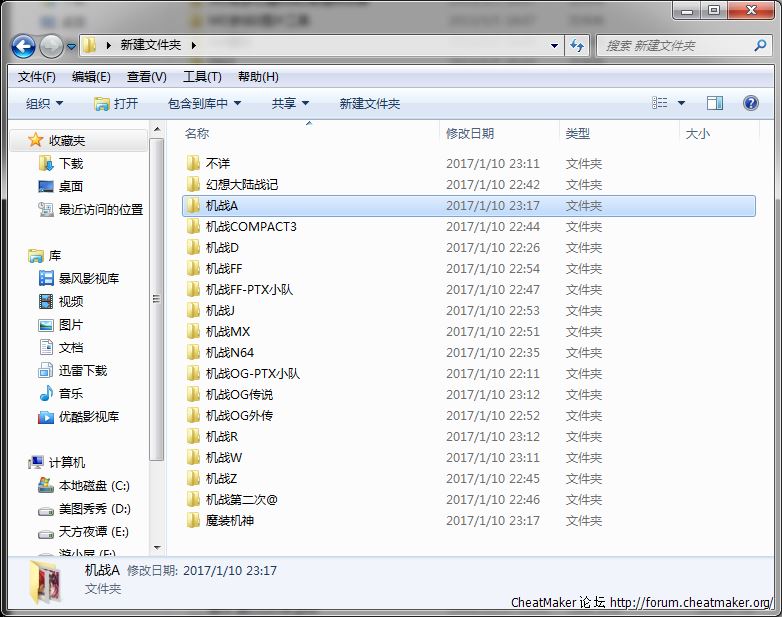The image size is (782, 617).
Task: Select 本地磁盘 (C:) drive
Action: click(93, 485)
